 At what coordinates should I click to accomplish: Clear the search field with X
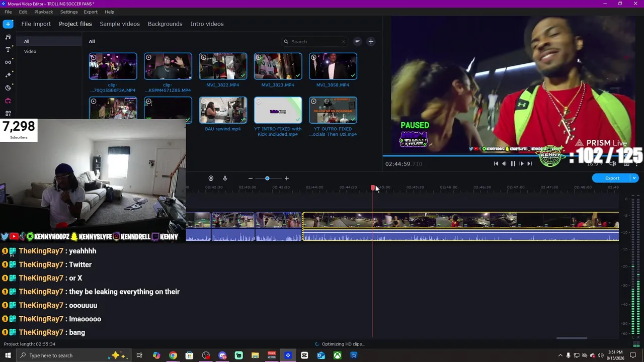point(344,42)
